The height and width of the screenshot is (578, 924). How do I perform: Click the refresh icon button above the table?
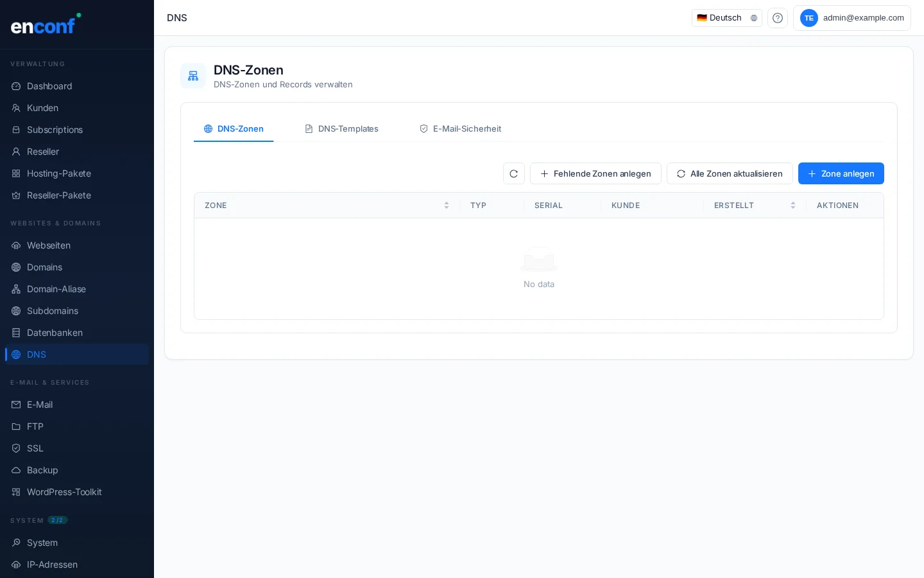pyautogui.click(x=514, y=173)
